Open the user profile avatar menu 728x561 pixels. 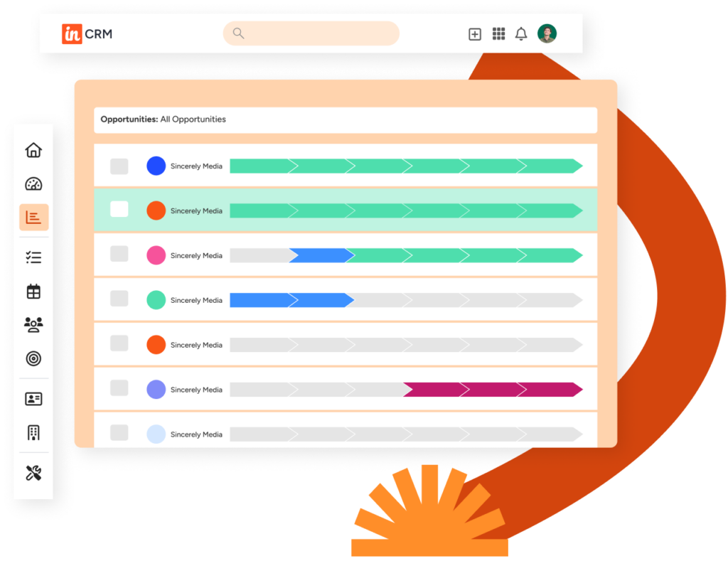(x=547, y=33)
